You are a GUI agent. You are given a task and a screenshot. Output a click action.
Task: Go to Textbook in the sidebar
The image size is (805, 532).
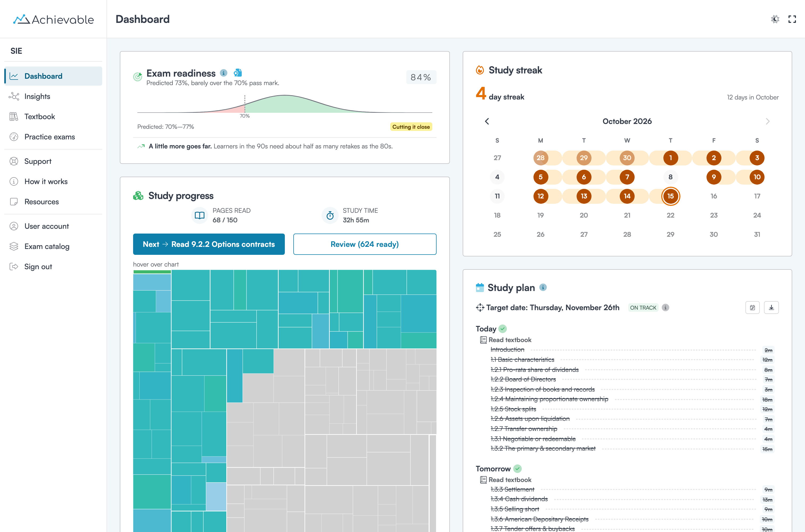(53, 117)
